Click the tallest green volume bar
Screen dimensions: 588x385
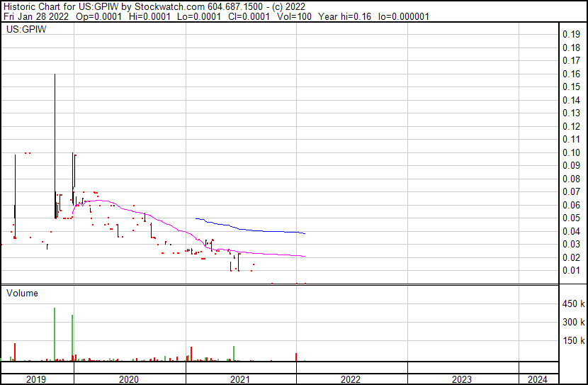coord(55,333)
